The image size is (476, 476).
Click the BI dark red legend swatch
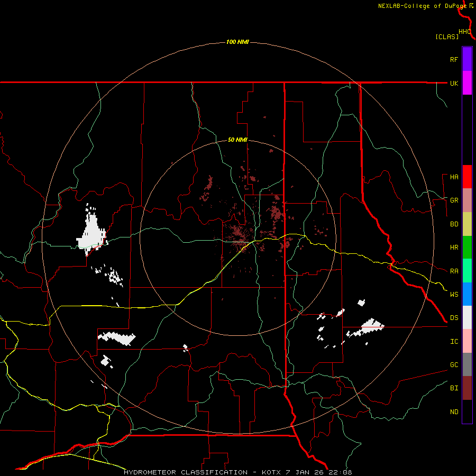pyautogui.click(x=467, y=388)
